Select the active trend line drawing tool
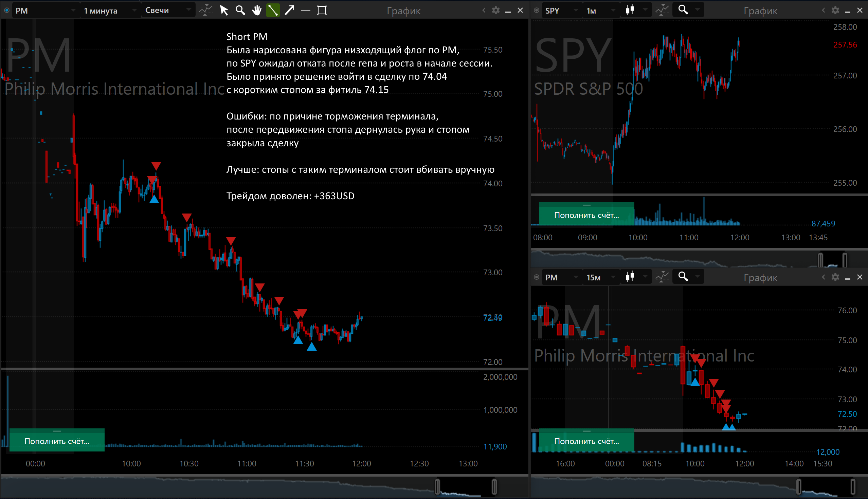The height and width of the screenshot is (499, 868). pos(273,10)
